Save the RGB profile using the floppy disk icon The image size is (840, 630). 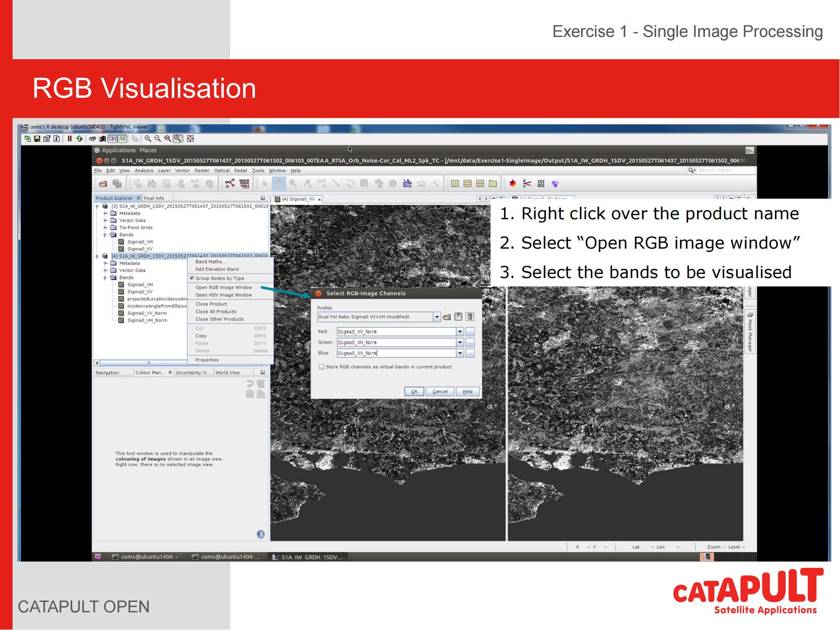coord(458,317)
